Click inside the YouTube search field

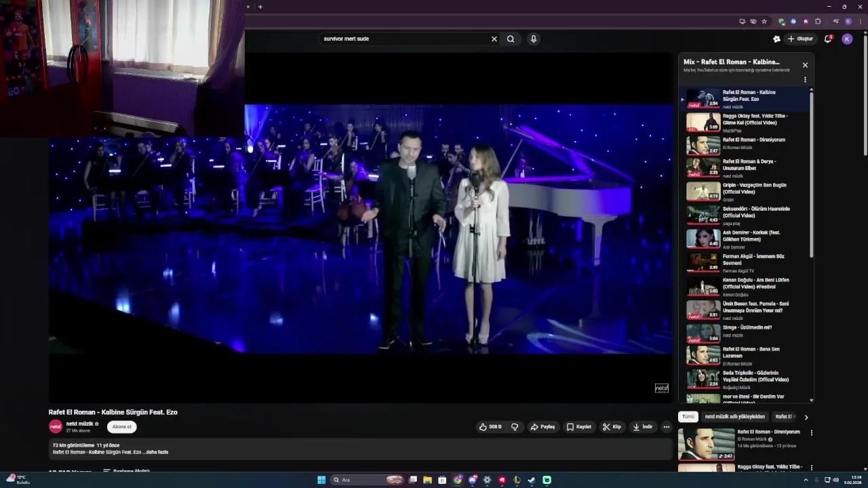point(403,39)
